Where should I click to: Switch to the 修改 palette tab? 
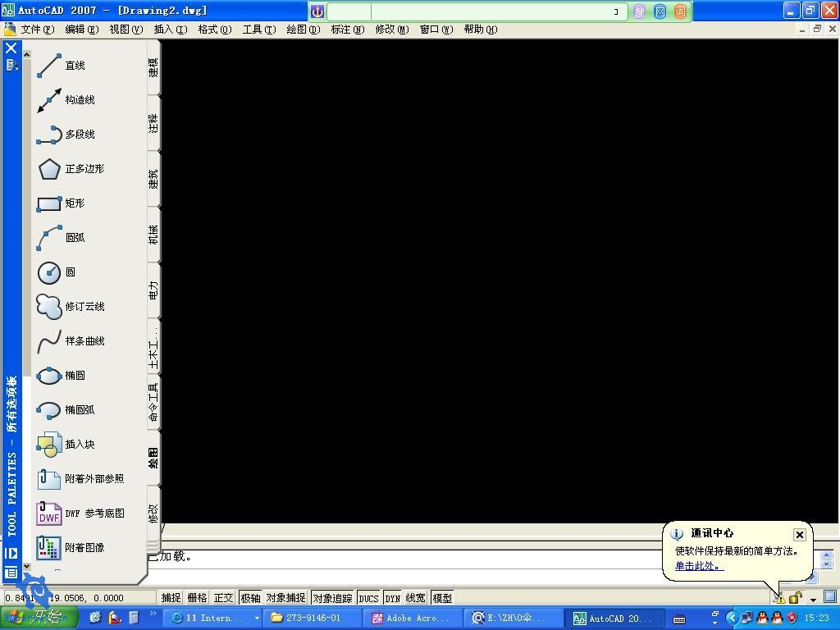[153, 514]
